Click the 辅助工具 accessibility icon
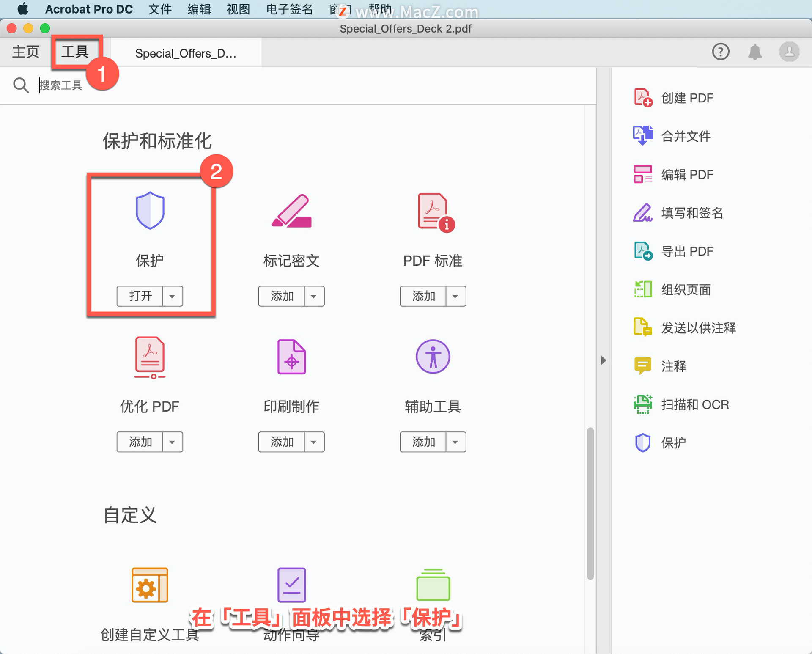This screenshot has height=654, width=812. [x=433, y=356]
